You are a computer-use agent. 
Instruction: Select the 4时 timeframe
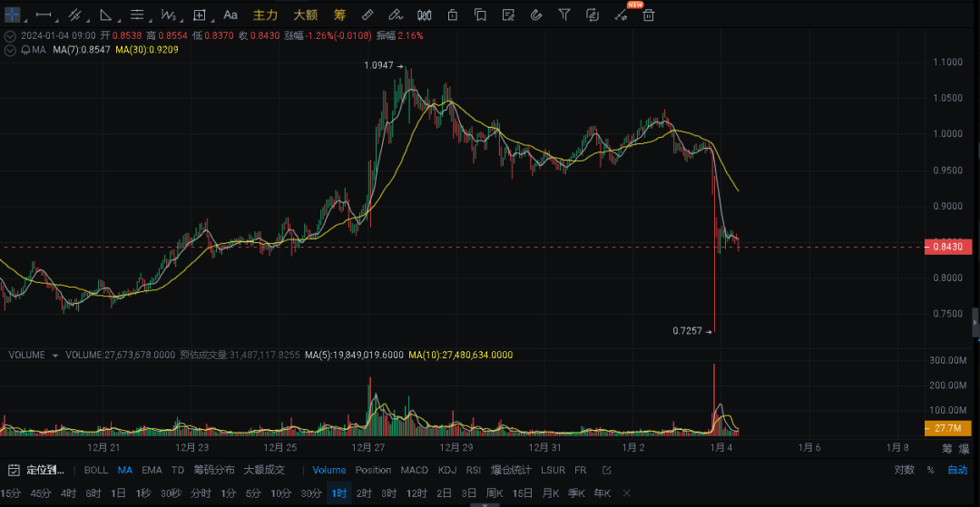click(69, 493)
